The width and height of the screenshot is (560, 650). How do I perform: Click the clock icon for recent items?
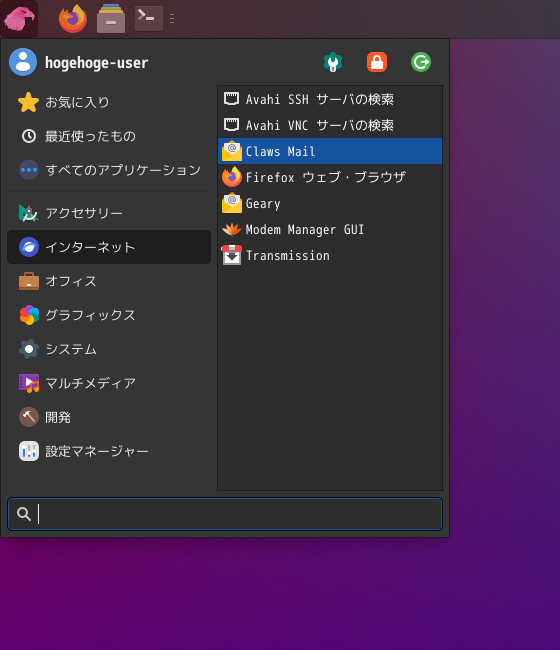pos(29,136)
